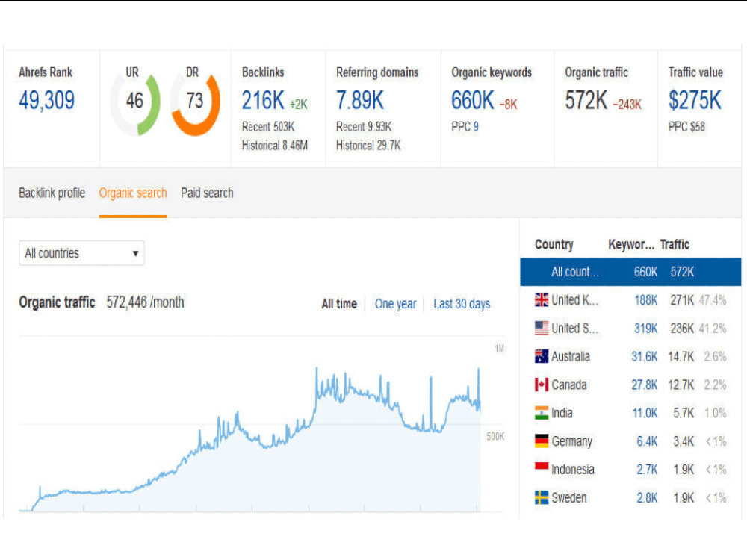Viewport: 747px width, 560px height.
Task: Select the All countries table row
Action: pos(630,272)
